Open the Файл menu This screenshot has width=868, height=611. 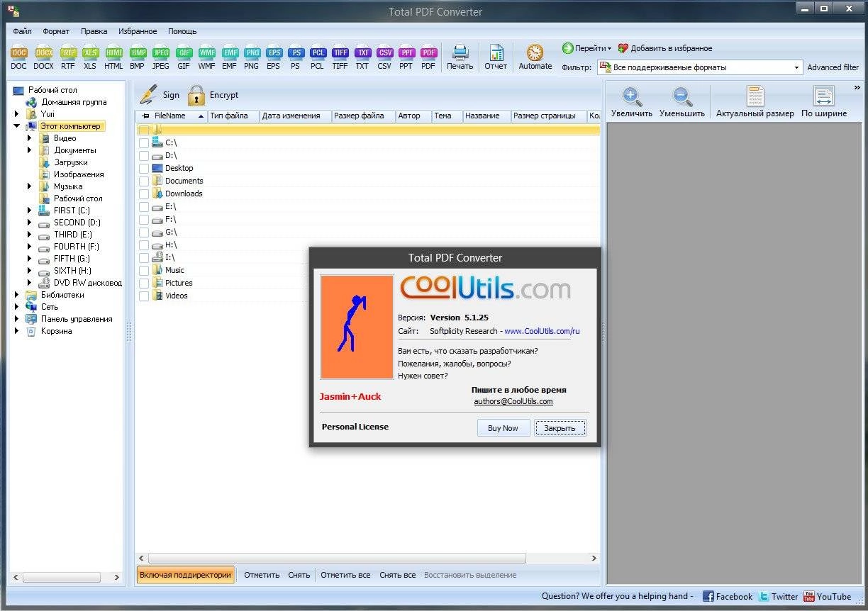22,31
